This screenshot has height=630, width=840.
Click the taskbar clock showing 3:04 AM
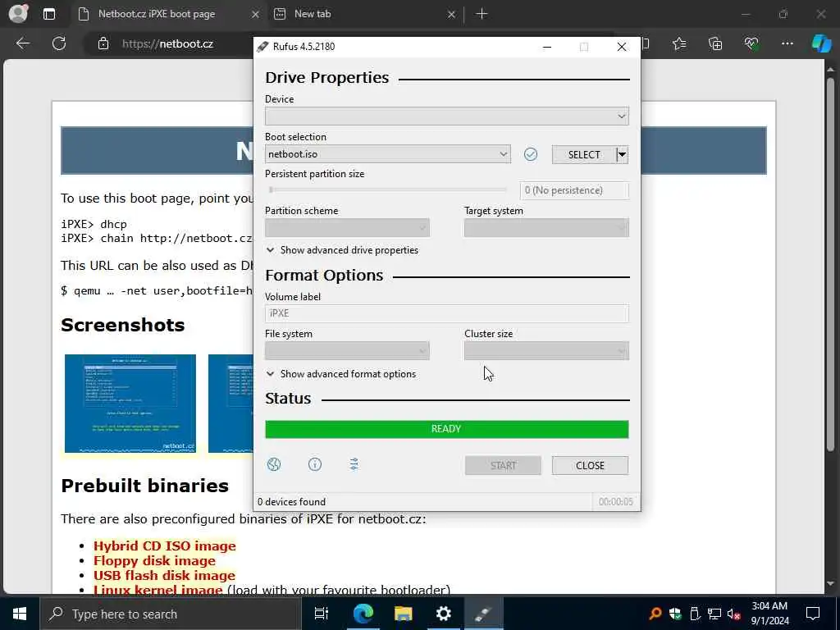pos(769,614)
